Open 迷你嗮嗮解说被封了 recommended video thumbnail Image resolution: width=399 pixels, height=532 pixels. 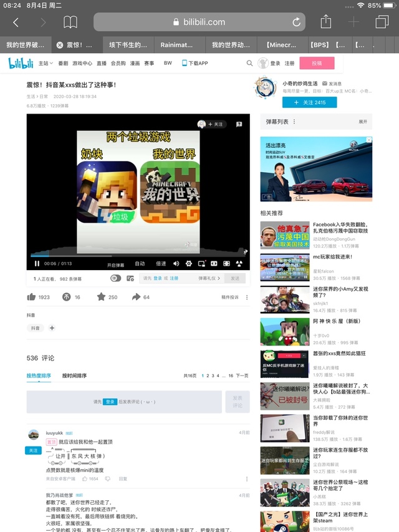(x=285, y=396)
